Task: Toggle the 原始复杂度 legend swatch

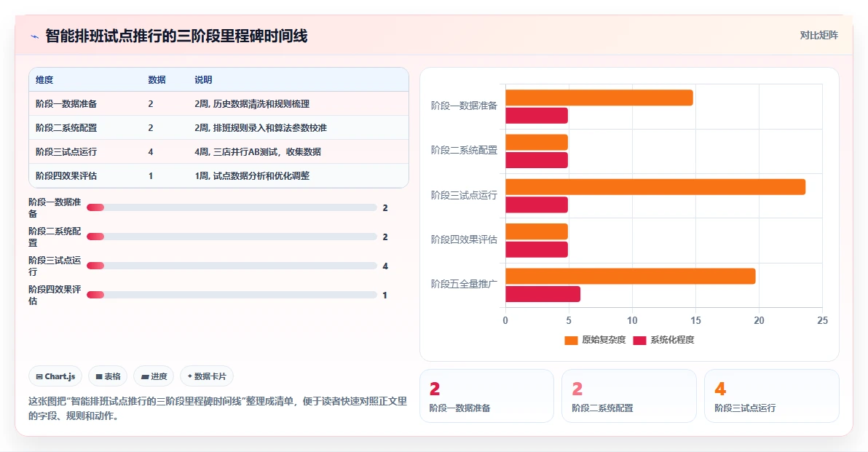Action: (x=571, y=340)
